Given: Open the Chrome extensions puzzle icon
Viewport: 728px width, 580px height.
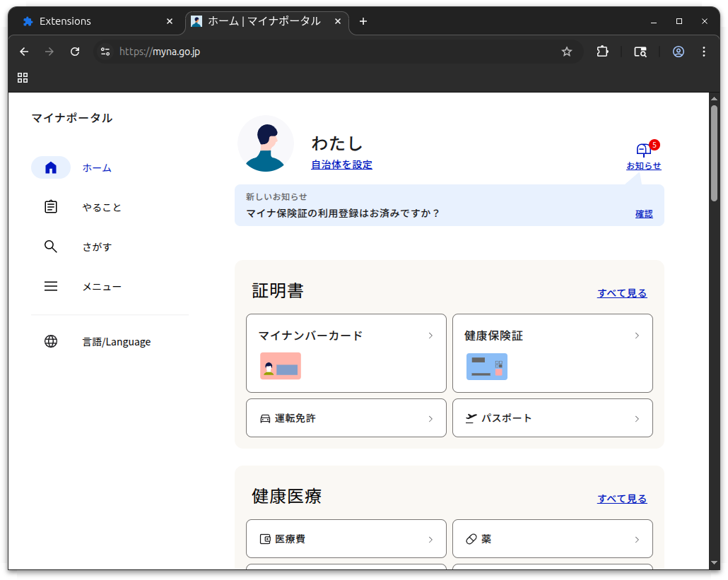Looking at the screenshot, I should (x=602, y=52).
